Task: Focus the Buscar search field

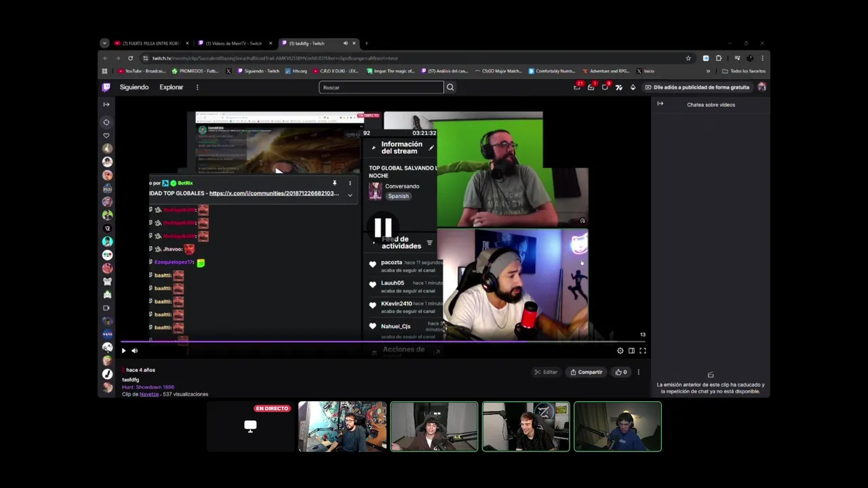Action: pyautogui.click(x=381, y=87)
